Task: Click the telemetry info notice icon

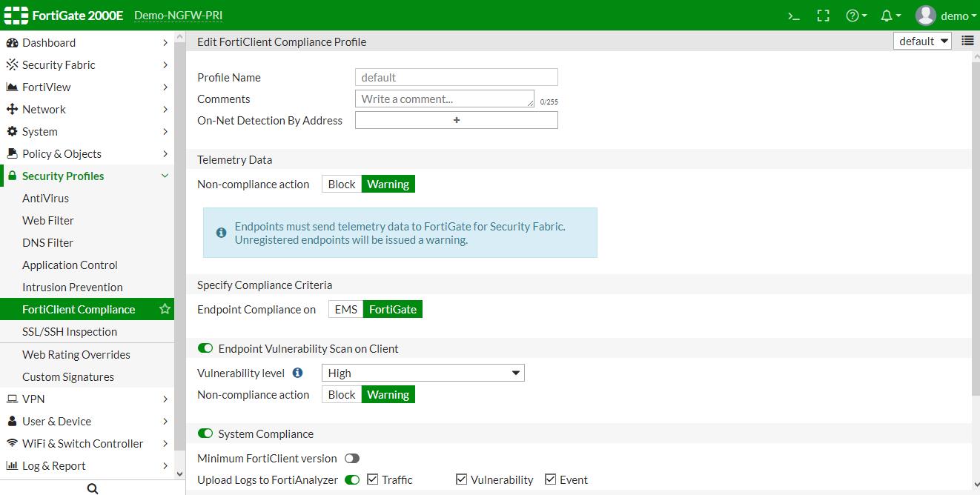Action: 221,233
